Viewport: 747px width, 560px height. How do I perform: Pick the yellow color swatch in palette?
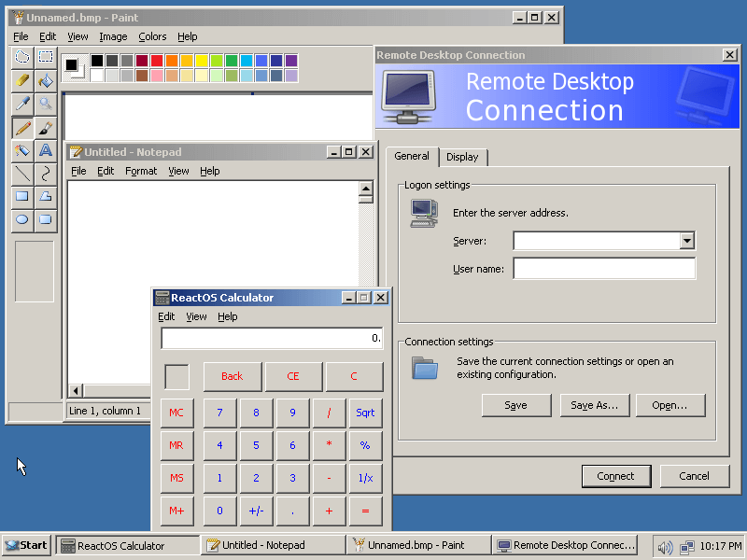[x=202, y=61]
